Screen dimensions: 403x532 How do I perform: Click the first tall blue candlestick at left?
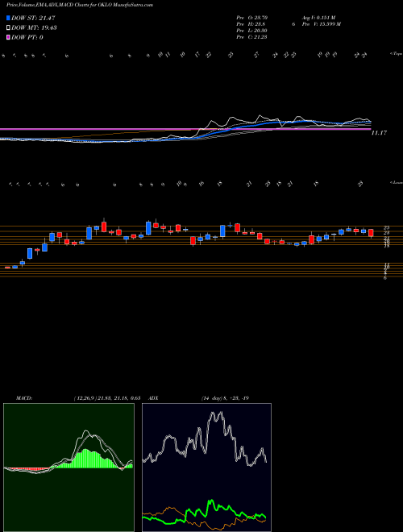click(30, 253)
